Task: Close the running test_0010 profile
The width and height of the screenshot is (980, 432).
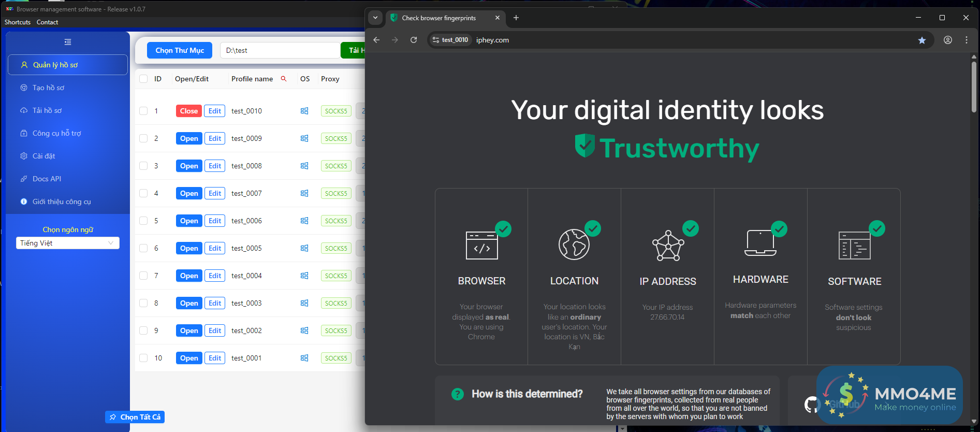Action: pos(188,111)
